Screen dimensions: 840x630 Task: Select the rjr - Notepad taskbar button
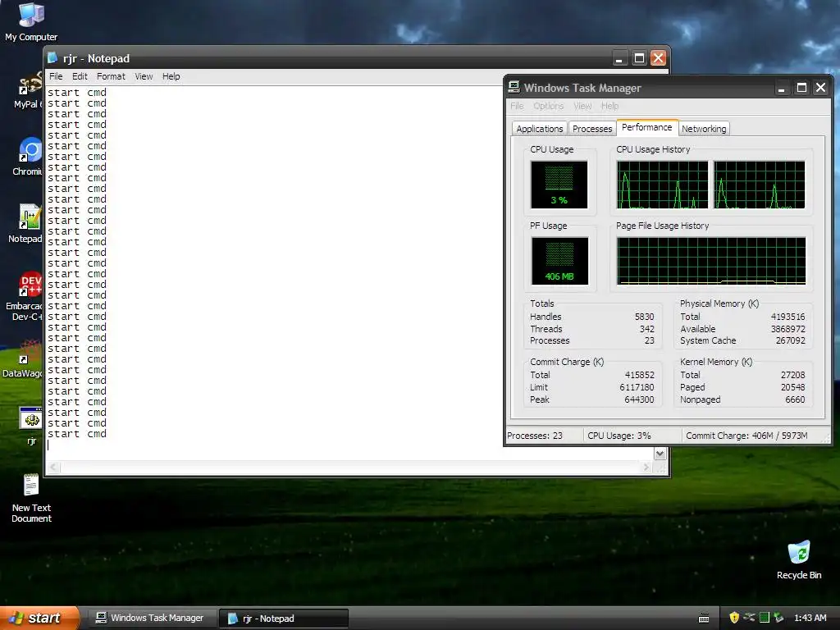tap(283, 618)
